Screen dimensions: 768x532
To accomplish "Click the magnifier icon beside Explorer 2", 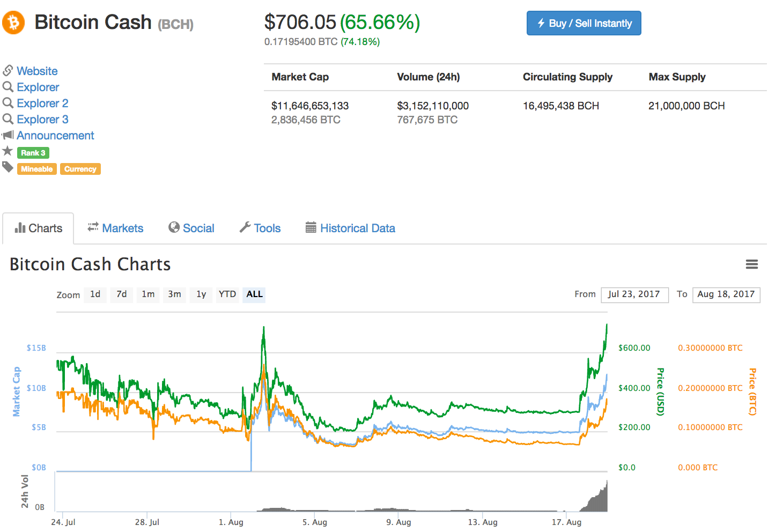I will pyautogui.click(x=8, y=103).
